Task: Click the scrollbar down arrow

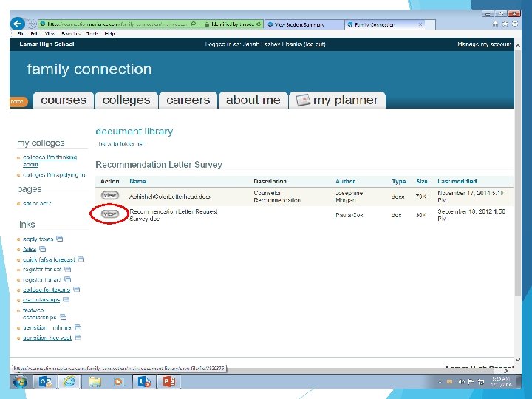Action: click(518, 359)
